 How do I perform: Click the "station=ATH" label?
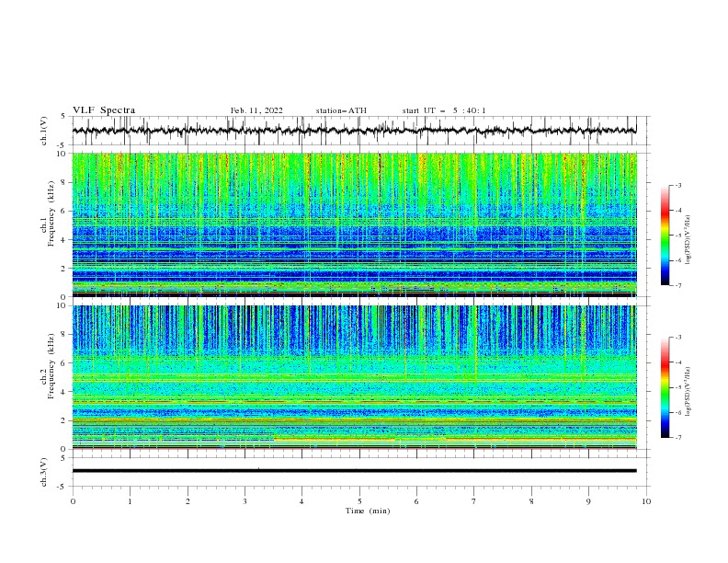pyautogui.click(x=341, y=110)
